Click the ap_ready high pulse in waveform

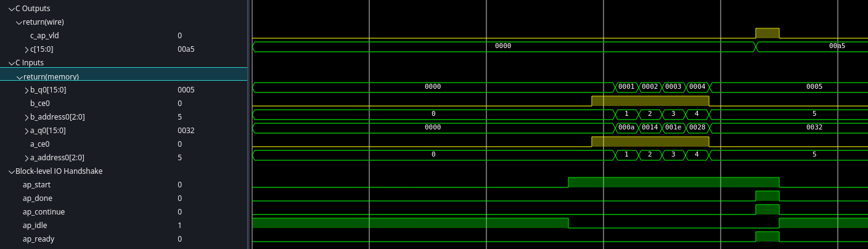[768, 237]
